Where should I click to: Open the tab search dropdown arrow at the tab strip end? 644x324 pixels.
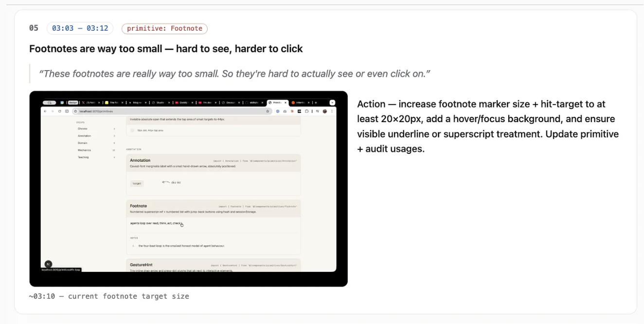coord(333,103)
